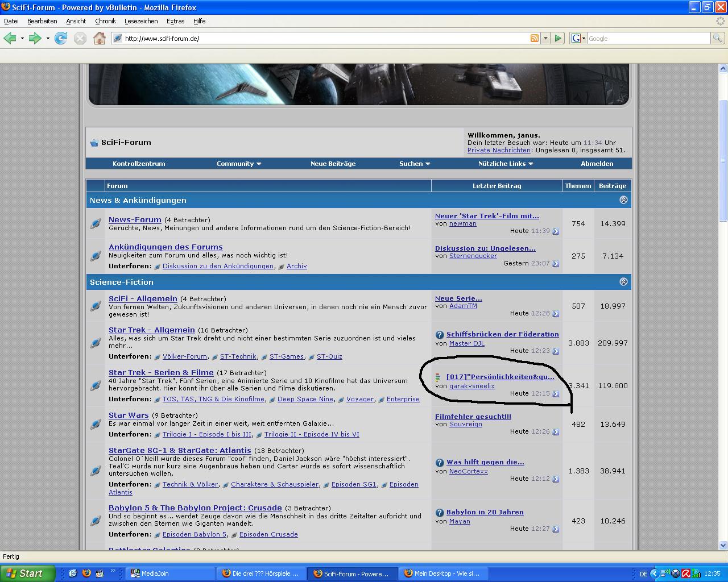This screenshot has height=582, width=728.
Task: Collapse the Science-Fiction category
Action: 623,282
